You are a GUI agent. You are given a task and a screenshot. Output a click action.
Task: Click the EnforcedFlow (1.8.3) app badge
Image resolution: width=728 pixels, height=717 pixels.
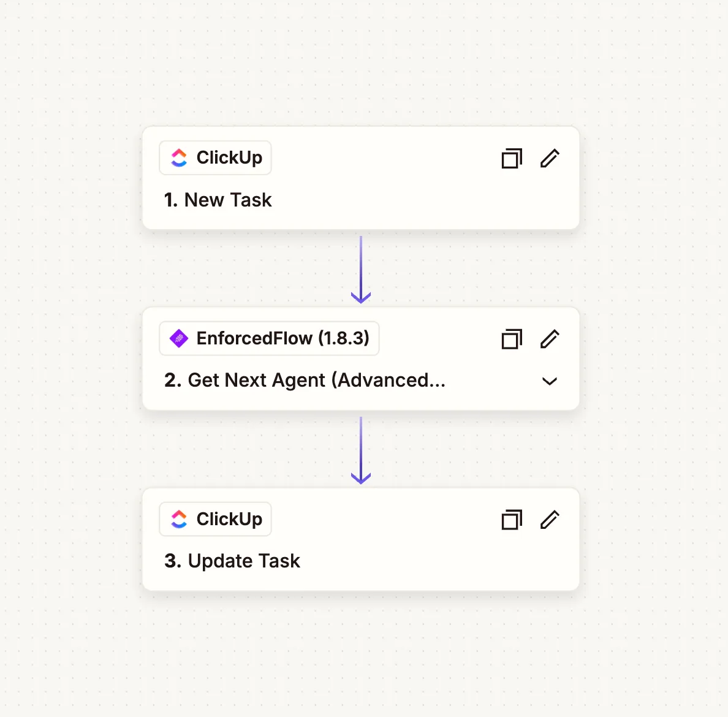pyautogui.click(x=268, y=338)
